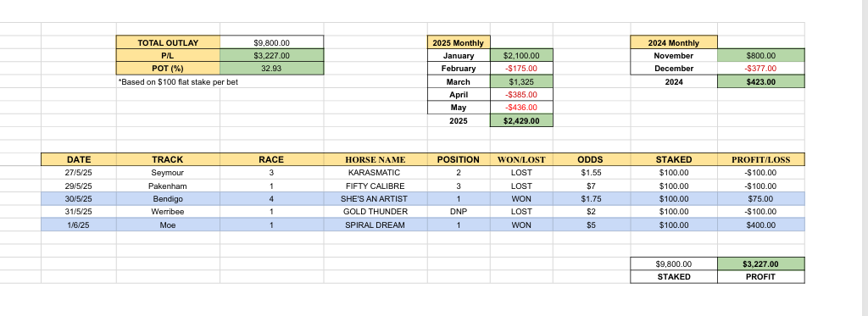The image size is (868, 316).
Task: Click November profit cell $800.00
Action: coord(761,55)
